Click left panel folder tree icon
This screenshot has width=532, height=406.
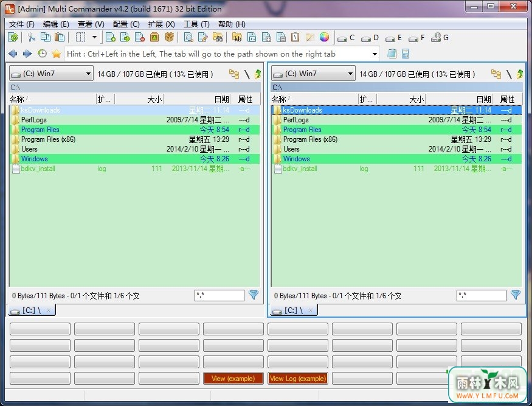(234, 74)
